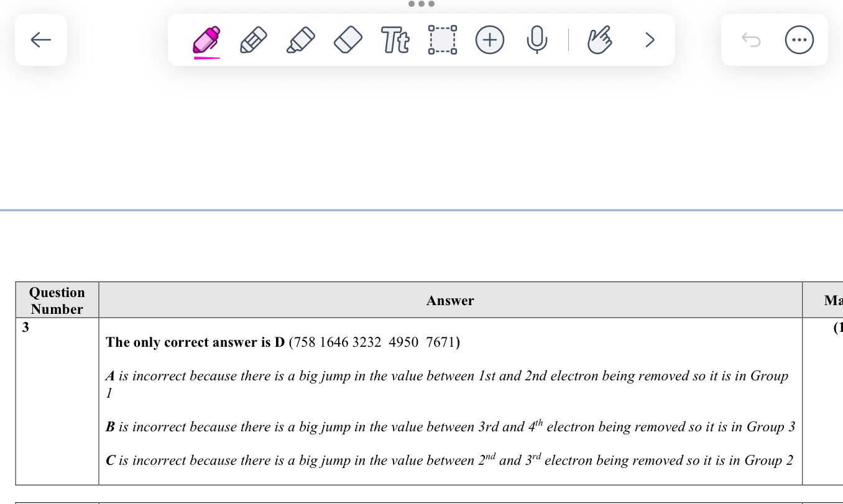Image resolution: width=843 pixels, height=504 pixels.
Task: Open the multitasking dots at top center
Action: 421,4
